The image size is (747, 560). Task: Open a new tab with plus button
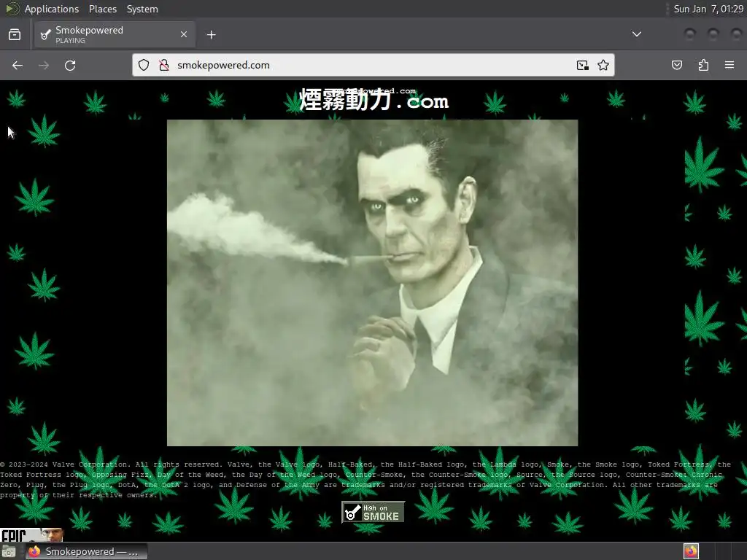coord(211,35)
